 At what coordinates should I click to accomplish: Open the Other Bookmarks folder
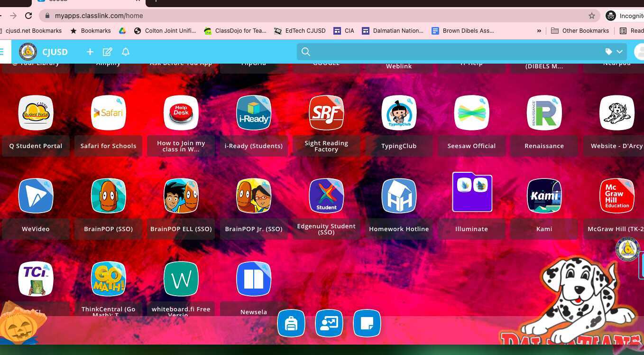pyautogui.click(x=580, y=31)
